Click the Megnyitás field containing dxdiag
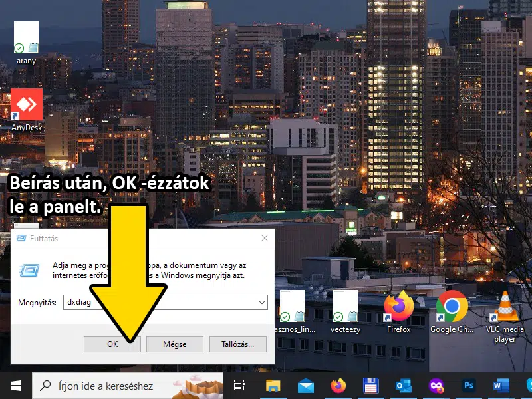 (166, 302)
